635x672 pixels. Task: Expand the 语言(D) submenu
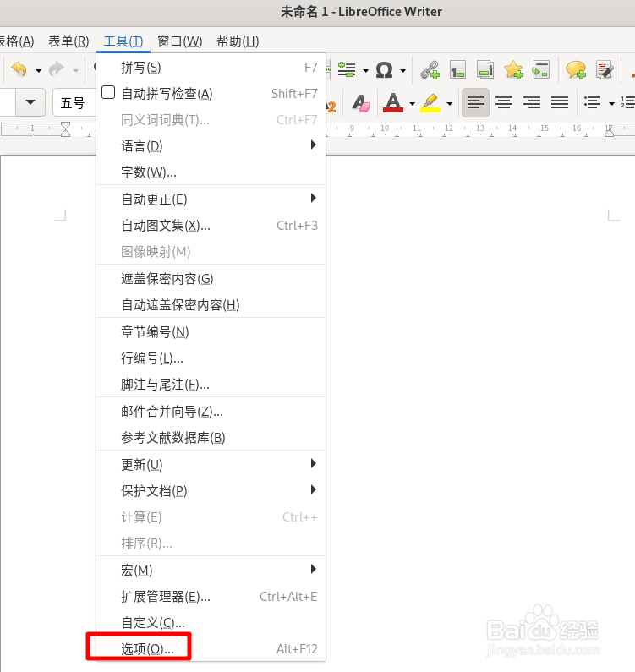[x=211, y=146]
